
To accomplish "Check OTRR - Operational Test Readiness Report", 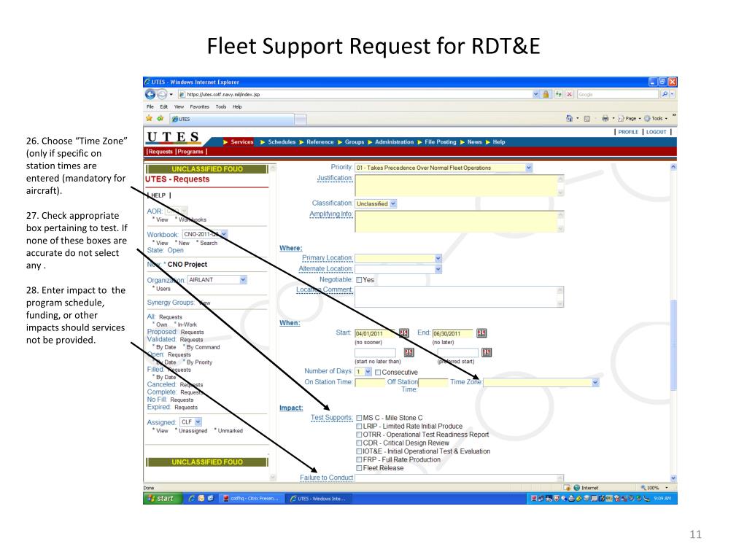I will point(359,435).
